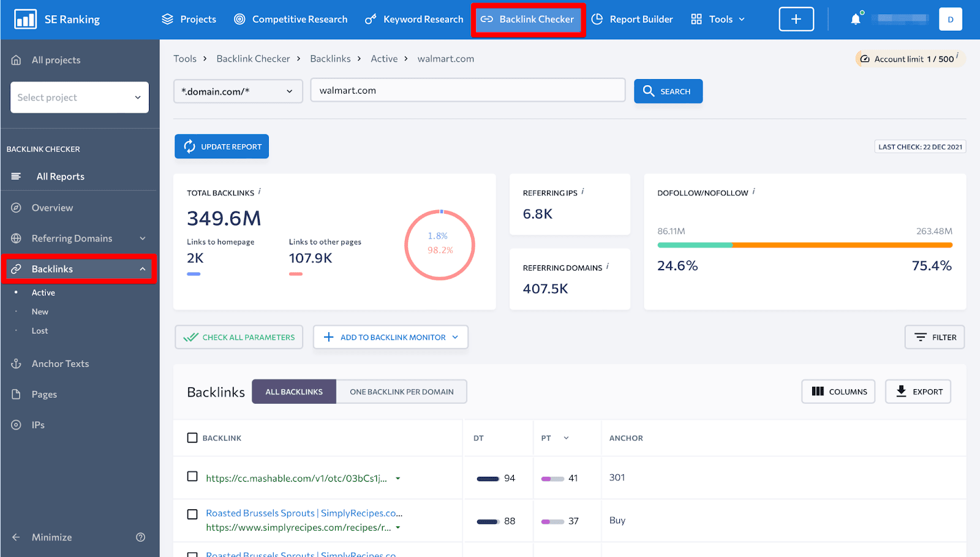The width and height of the screenshot is (980, 557).
Task: Select the New backlinks sidebar item
Action: click(40, 312)
